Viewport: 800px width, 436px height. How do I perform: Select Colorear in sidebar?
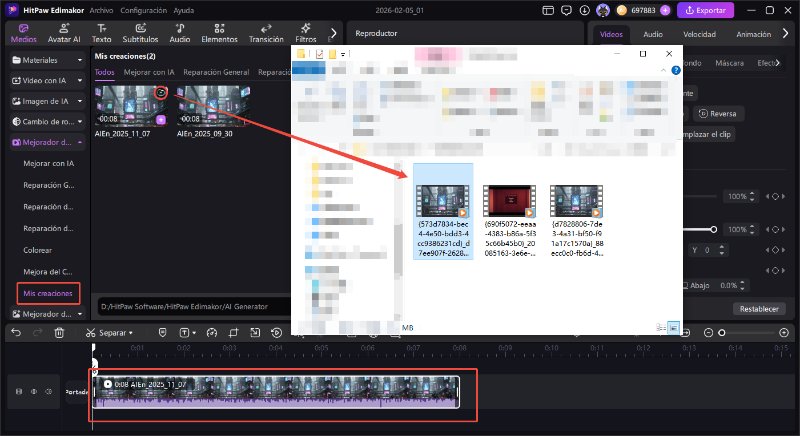coord(38,250)
